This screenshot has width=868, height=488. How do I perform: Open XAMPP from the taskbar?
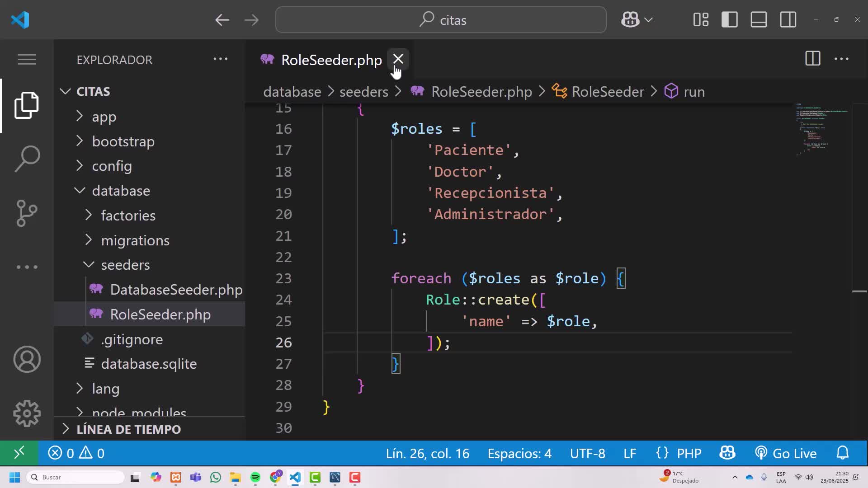176,477
